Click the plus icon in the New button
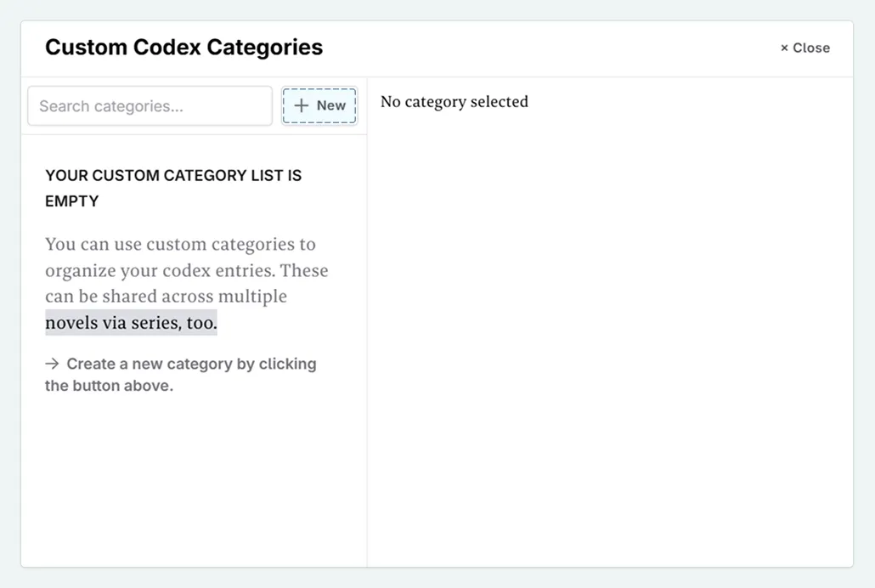Viewport: 875px width, 588px height. [x=301, y=105]
